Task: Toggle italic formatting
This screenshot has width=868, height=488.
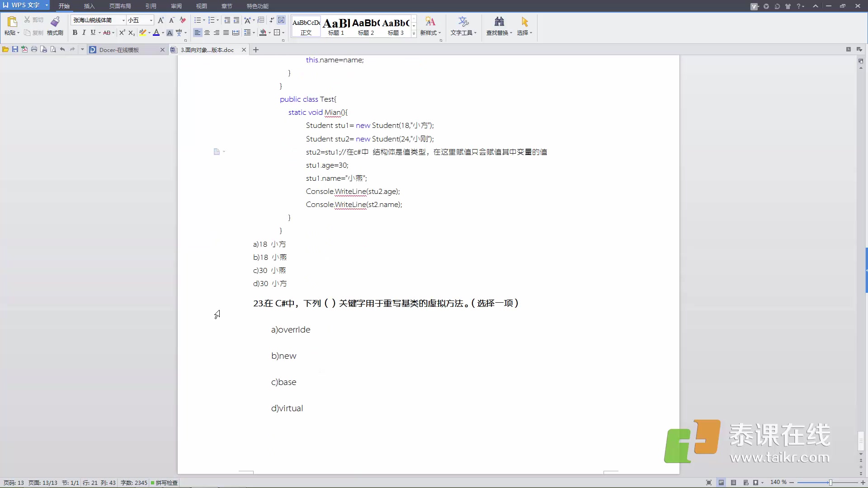Action: 84,33
